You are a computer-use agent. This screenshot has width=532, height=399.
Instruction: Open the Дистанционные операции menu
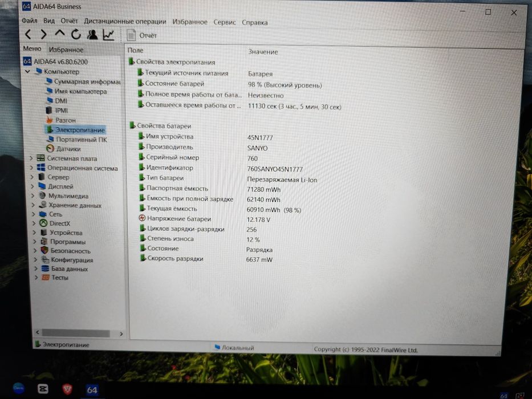[125, 22]
